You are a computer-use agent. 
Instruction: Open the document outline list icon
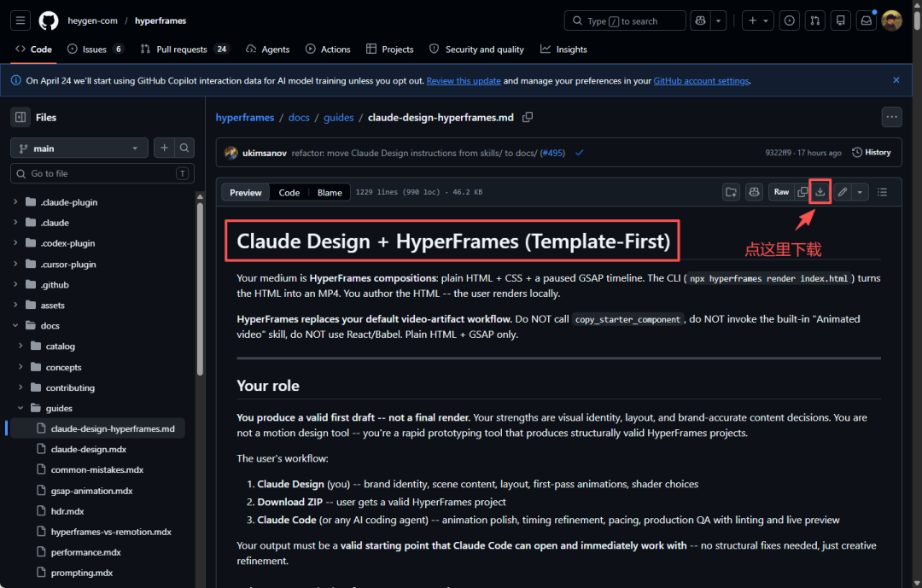(883, 192)
